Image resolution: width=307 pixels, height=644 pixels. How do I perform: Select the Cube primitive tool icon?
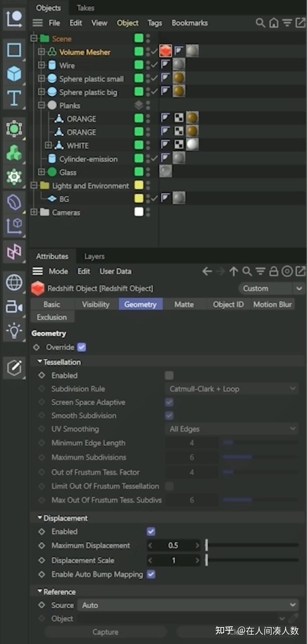(x=14, y=74)
